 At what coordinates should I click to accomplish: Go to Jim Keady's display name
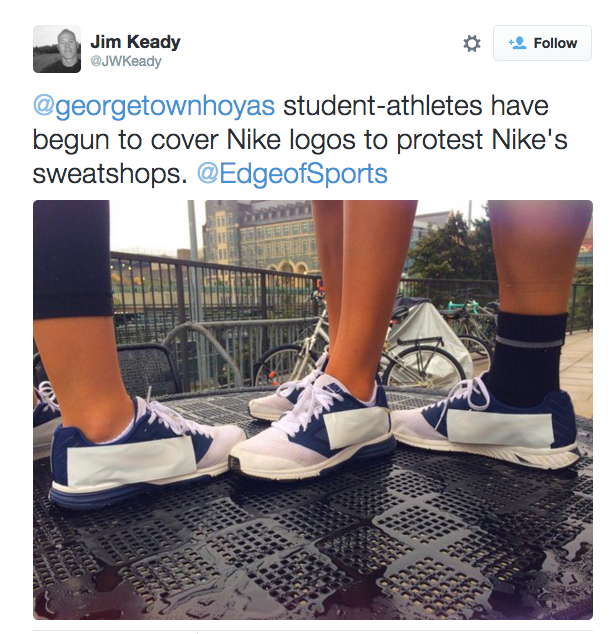pos(135,42)
